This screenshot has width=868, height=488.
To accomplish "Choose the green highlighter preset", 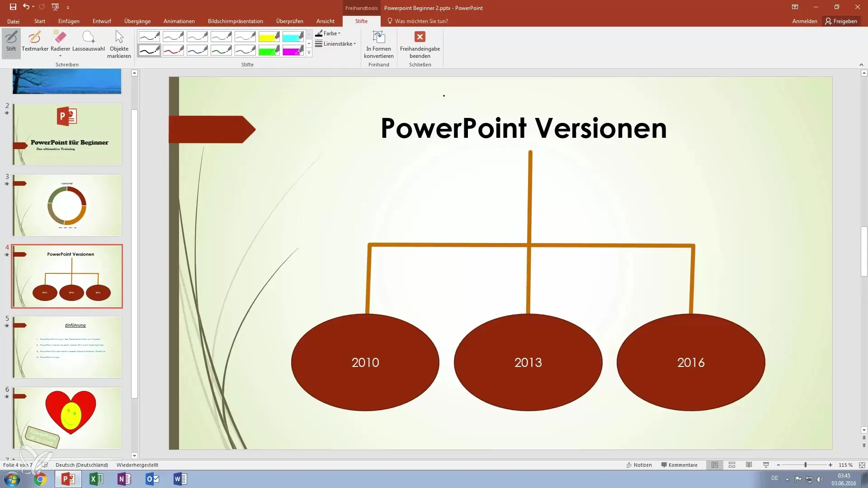I will 269,50.
